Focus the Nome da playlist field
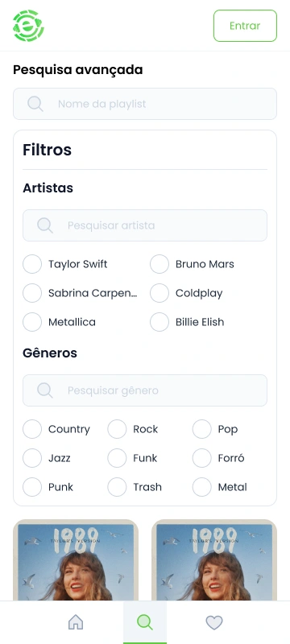 click(x=145, y=104)
